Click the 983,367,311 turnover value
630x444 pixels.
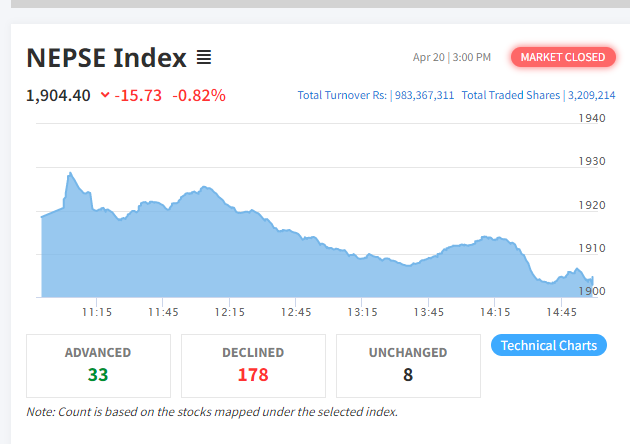(423, 96)
